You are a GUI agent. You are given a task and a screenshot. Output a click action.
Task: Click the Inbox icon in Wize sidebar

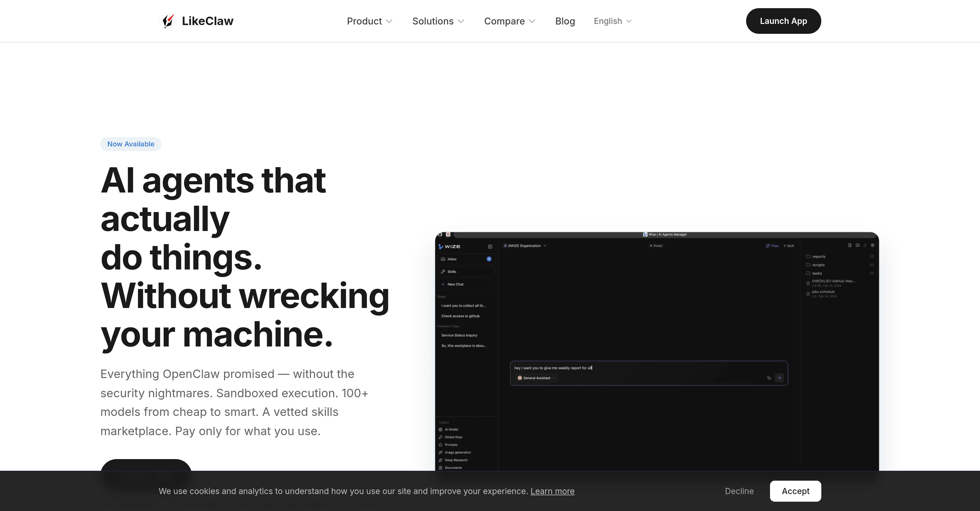point(443,259)
